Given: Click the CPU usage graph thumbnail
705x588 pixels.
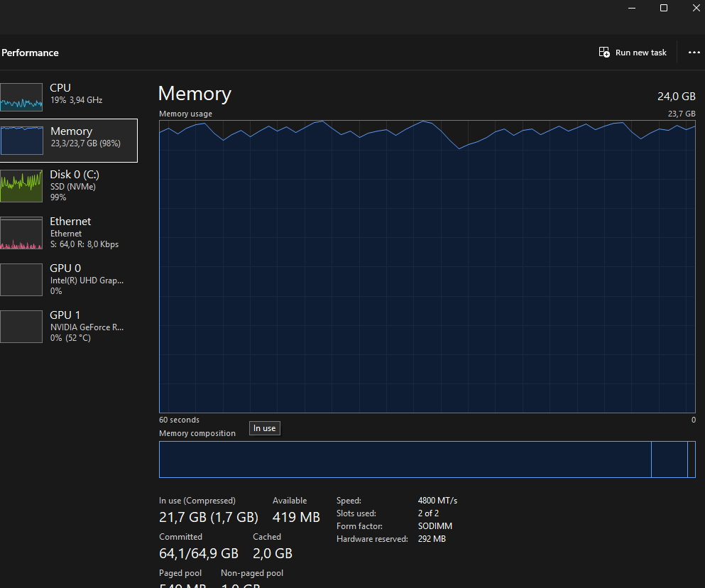Looking at the screenshot, I should click(x=21, y=97).
